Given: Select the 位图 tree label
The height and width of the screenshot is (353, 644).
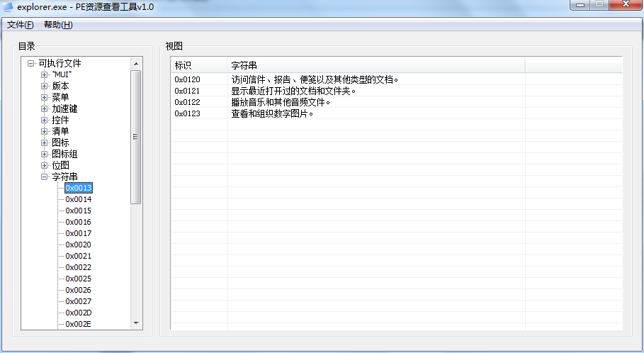Looking at the screenshot, I should [60, 165].
